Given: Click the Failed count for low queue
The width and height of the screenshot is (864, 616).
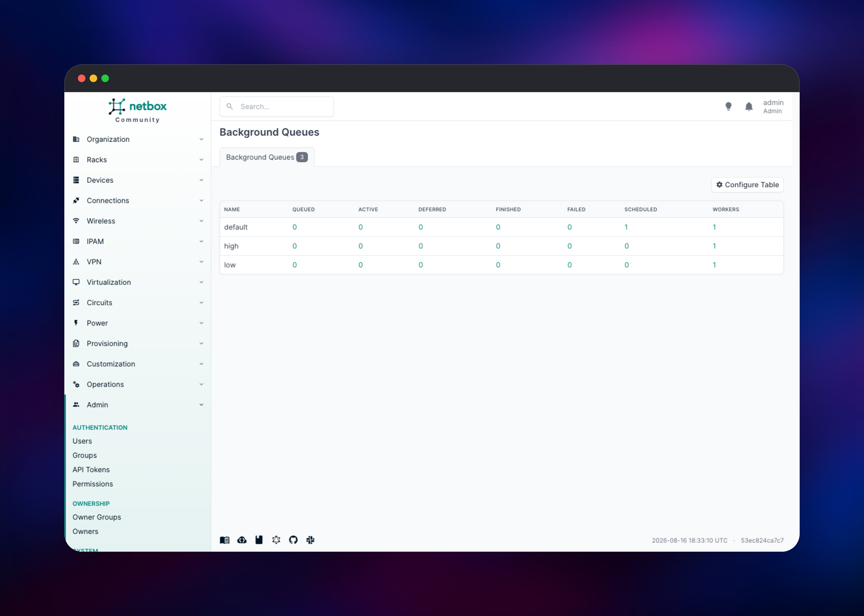Looking at the screenshot, I should pos(570,265).
